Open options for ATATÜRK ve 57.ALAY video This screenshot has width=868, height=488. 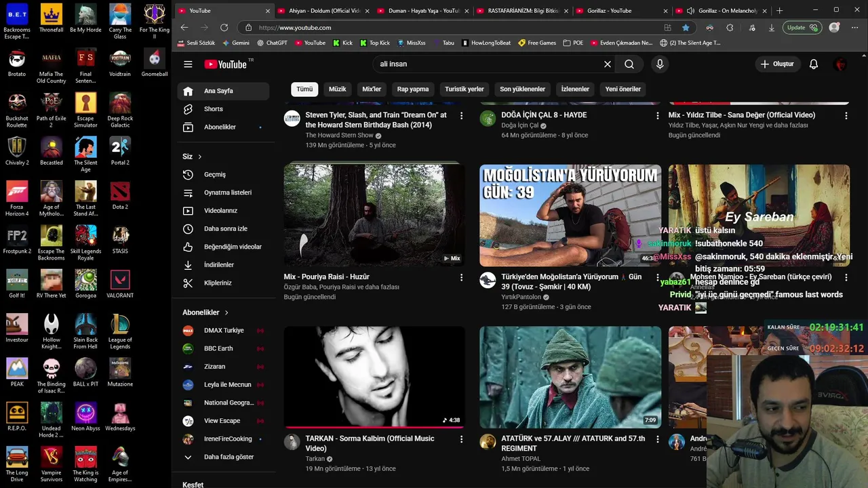pos(657,439)
